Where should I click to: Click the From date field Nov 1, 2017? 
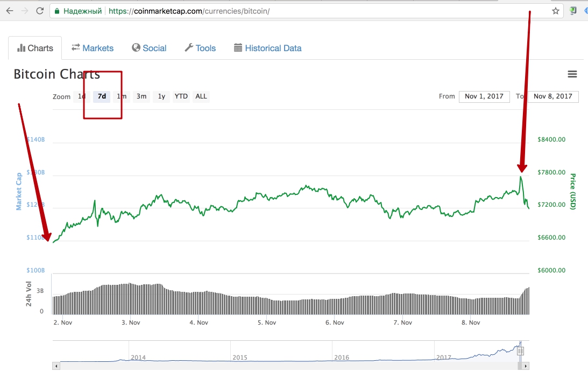pos(484,96)
